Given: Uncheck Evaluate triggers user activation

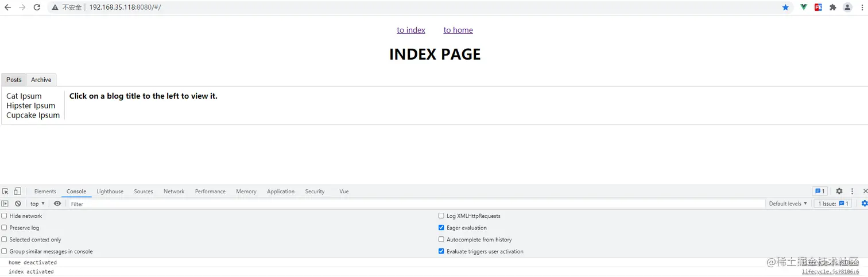Looking at the screenshot, I should pos(441,251).
